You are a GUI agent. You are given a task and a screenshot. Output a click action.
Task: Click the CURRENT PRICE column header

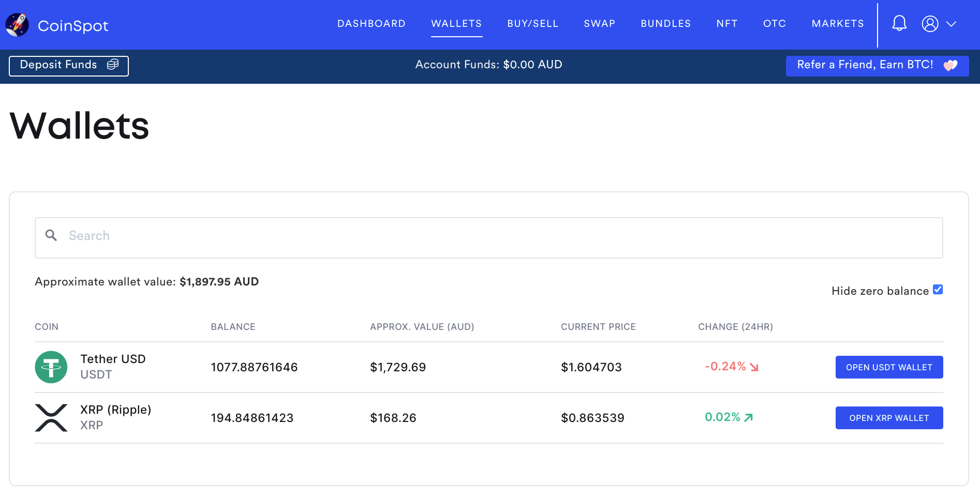[x=598, y=327]
